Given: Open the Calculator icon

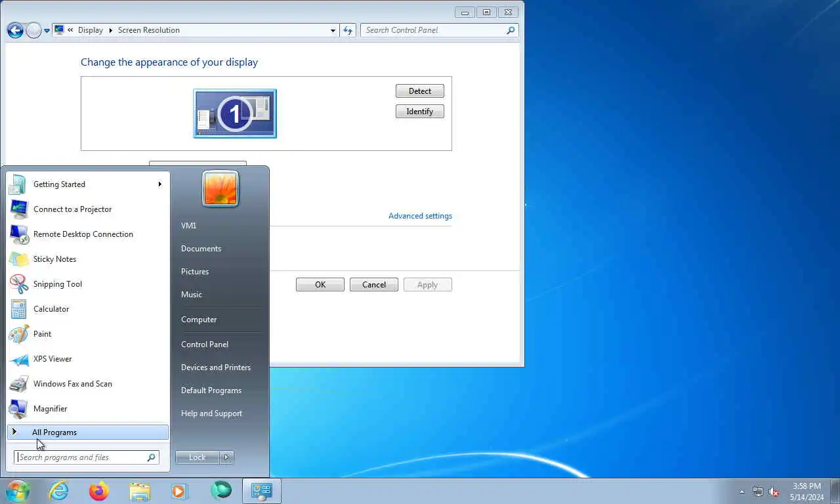Looking at the screenshot, I should tap(18, 309).
